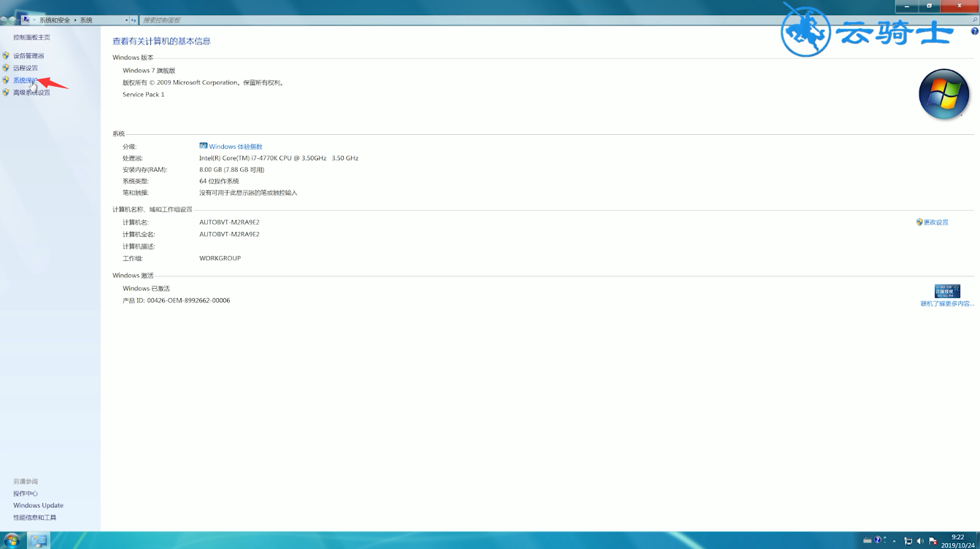Click the Back navigation arrow
Screen dimensions: 980x549
pyautogui.click(x=4, y=20)
